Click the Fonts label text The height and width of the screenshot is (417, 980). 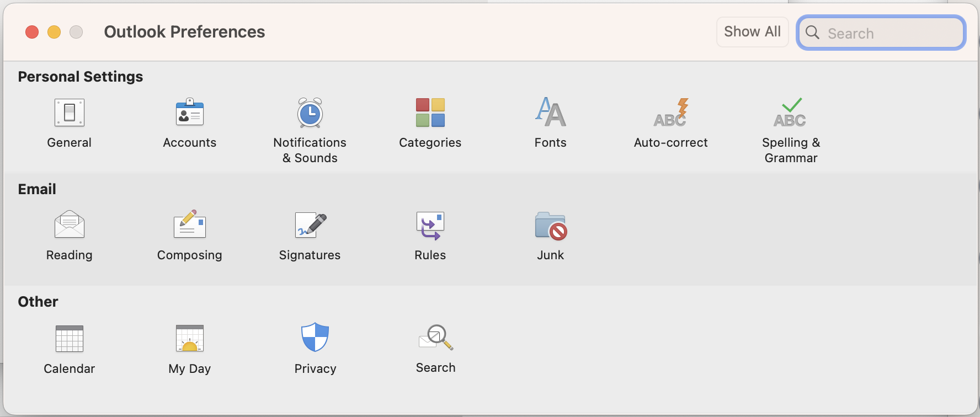click(x=551, y=142)
